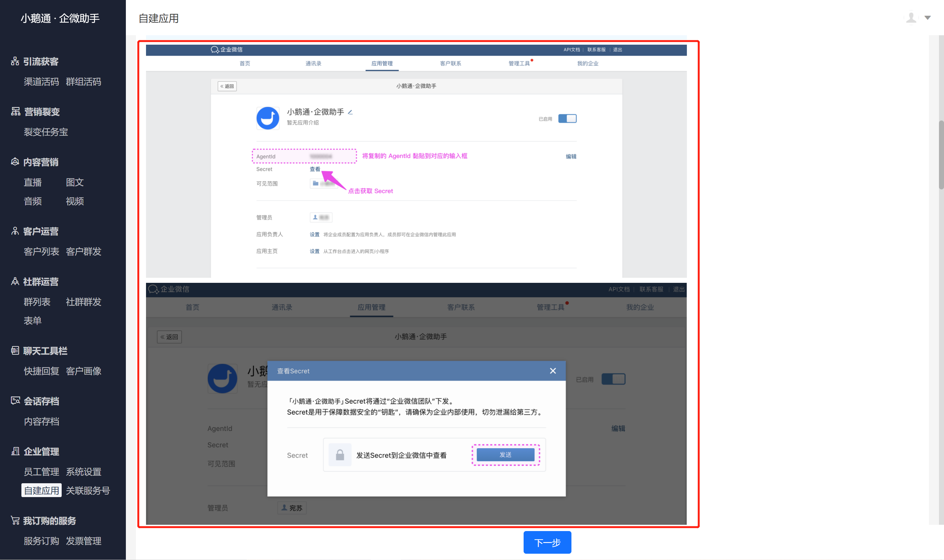Open 表单 menu item

coord(33,321)
